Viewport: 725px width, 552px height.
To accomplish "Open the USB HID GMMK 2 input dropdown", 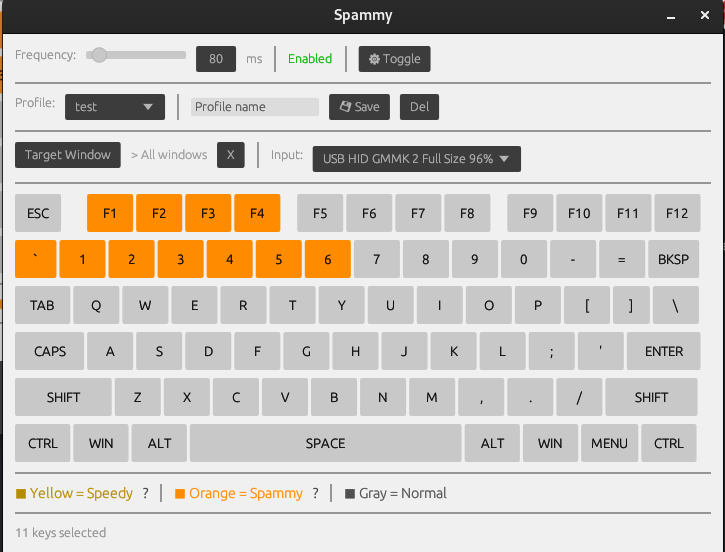I will (417, 159).
